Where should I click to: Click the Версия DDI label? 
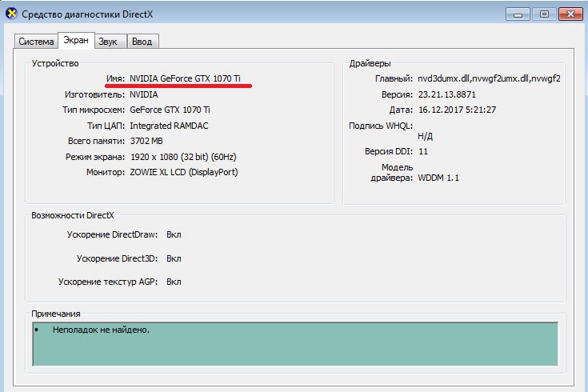(x=389, y=151)
